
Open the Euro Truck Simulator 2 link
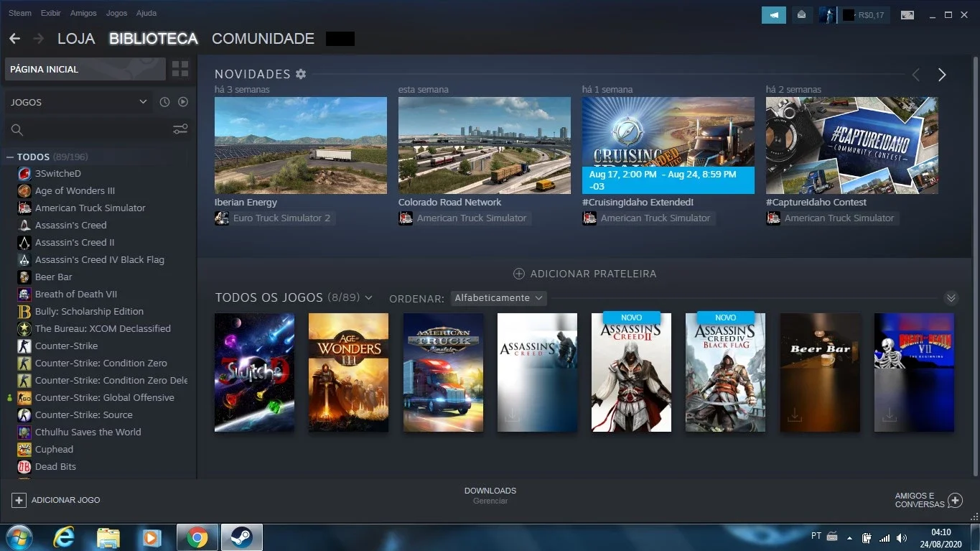click(281, 218)
